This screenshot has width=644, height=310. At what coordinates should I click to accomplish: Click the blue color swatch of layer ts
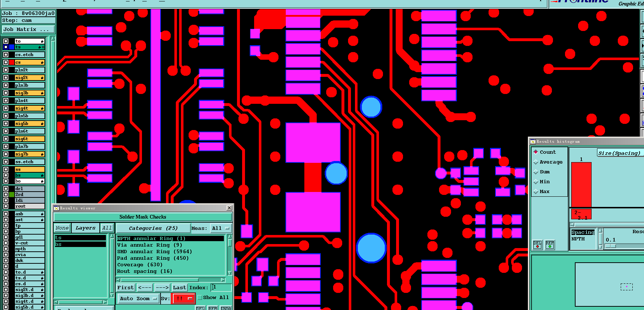12,47
